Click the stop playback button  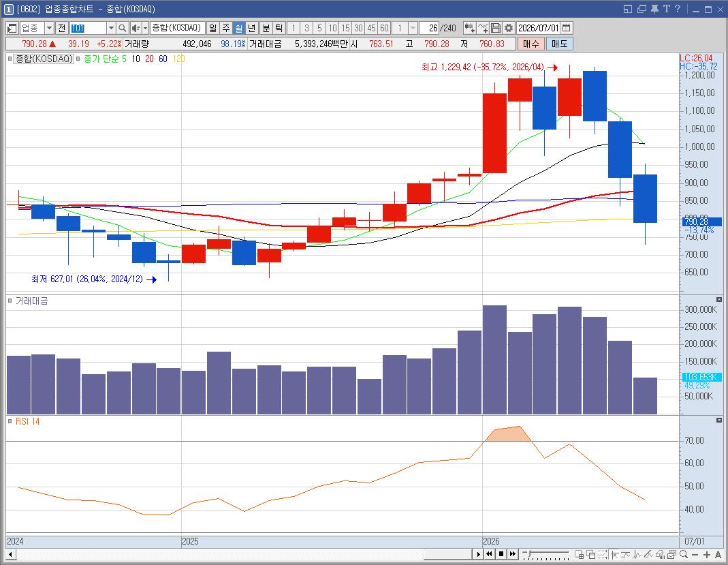pos(501,554)
